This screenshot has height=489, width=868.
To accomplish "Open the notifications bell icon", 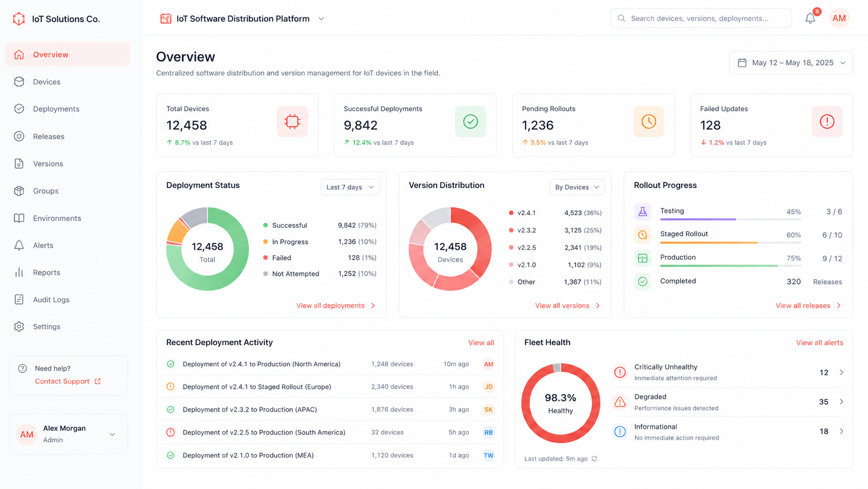I will coord(810,19).
